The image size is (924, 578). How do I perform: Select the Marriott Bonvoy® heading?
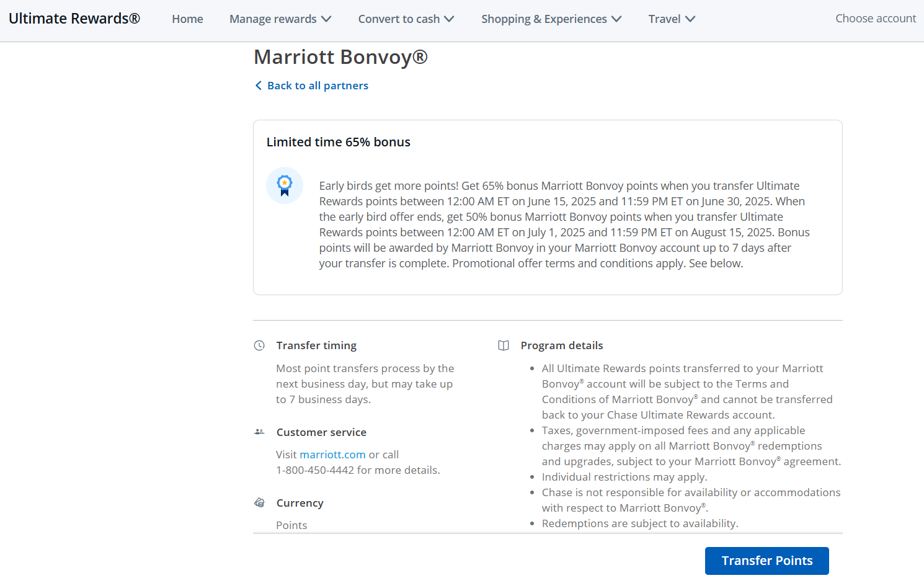[x=340, y=57]
